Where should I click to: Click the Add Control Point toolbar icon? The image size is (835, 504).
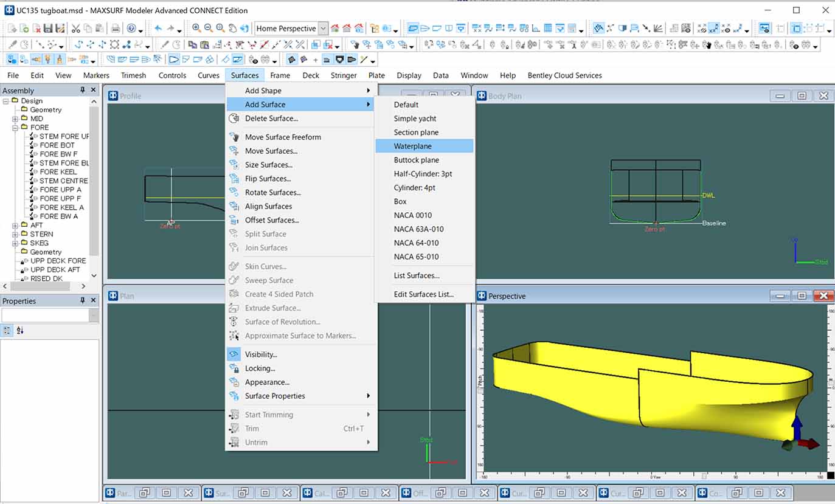[x=165, y=44]
